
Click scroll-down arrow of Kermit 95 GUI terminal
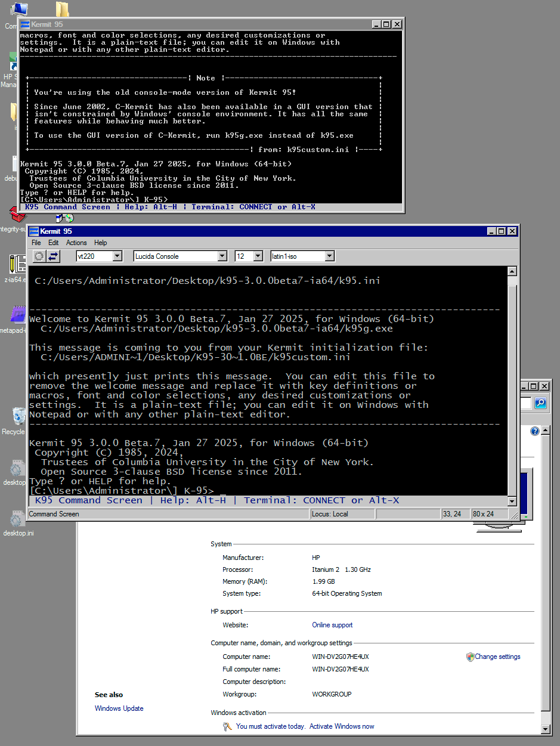pos(512,502)
